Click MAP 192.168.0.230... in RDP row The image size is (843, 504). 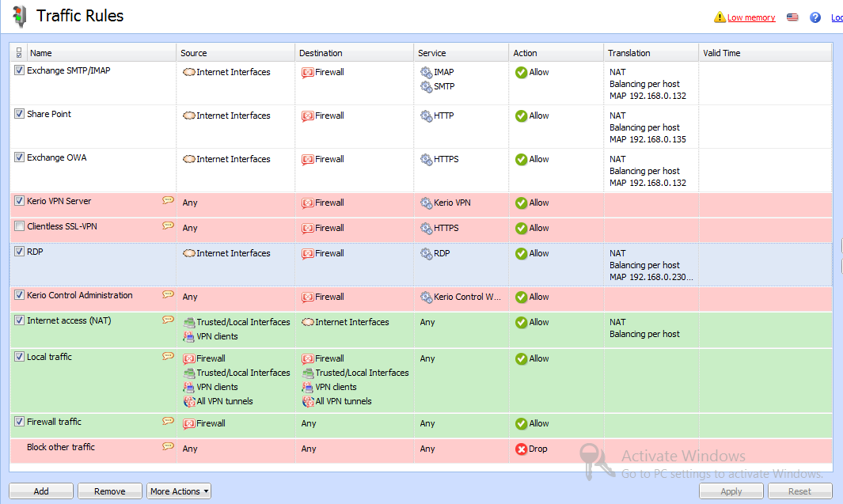click(651, 277)
